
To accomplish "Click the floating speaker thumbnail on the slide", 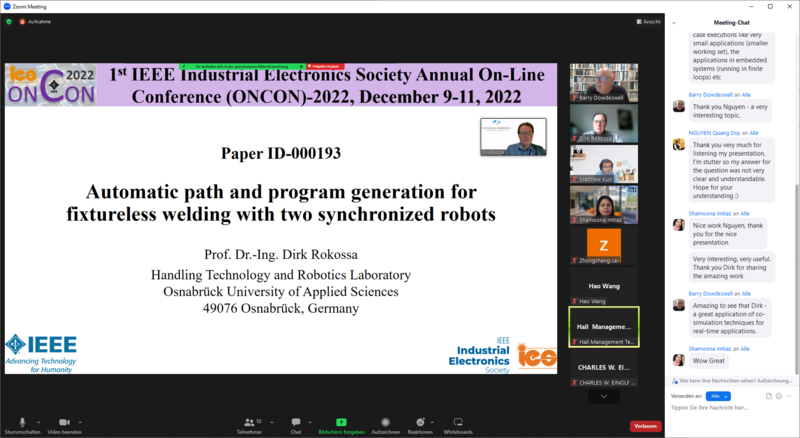I will point(513,136).
